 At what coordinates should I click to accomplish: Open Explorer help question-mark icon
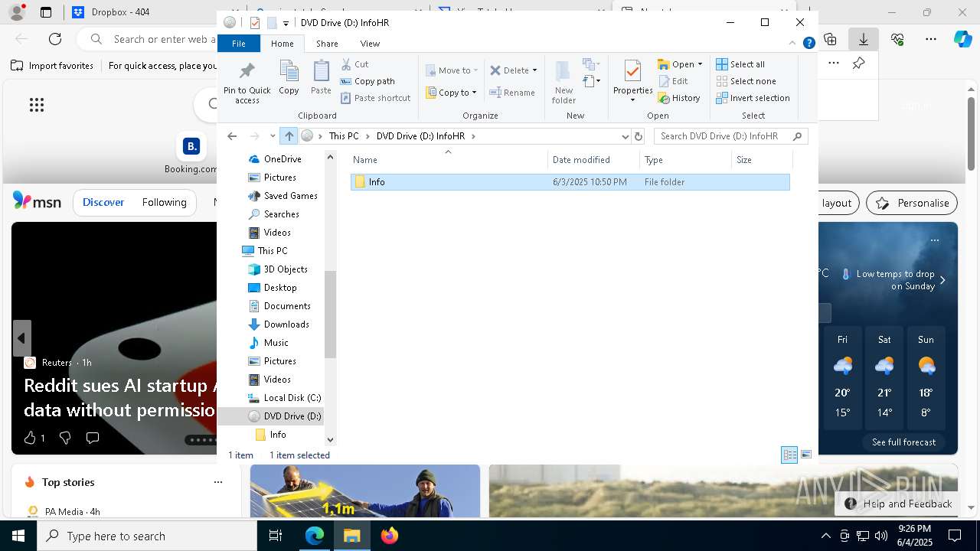point(808,44)
